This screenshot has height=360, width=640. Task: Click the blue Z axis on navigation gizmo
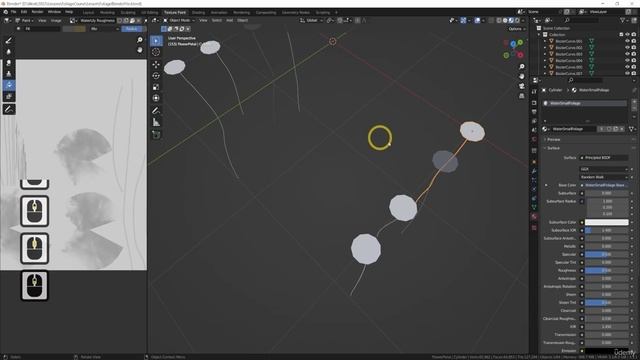(513, 44)
